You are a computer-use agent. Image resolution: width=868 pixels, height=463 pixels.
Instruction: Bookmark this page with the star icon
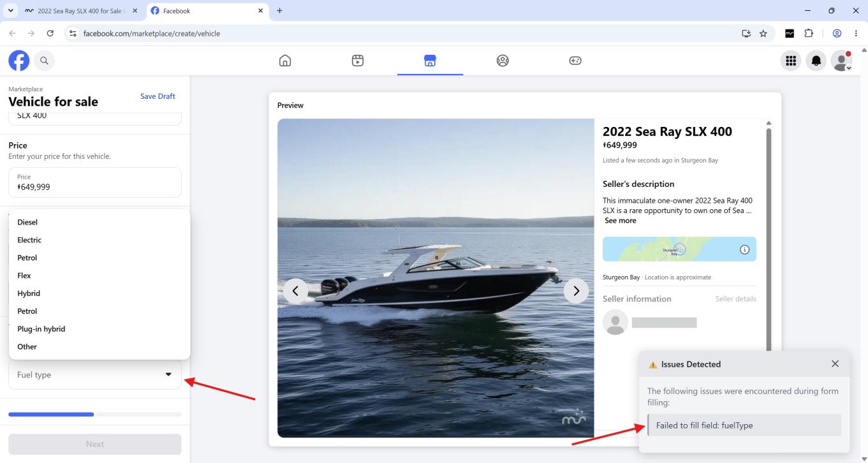763,34
